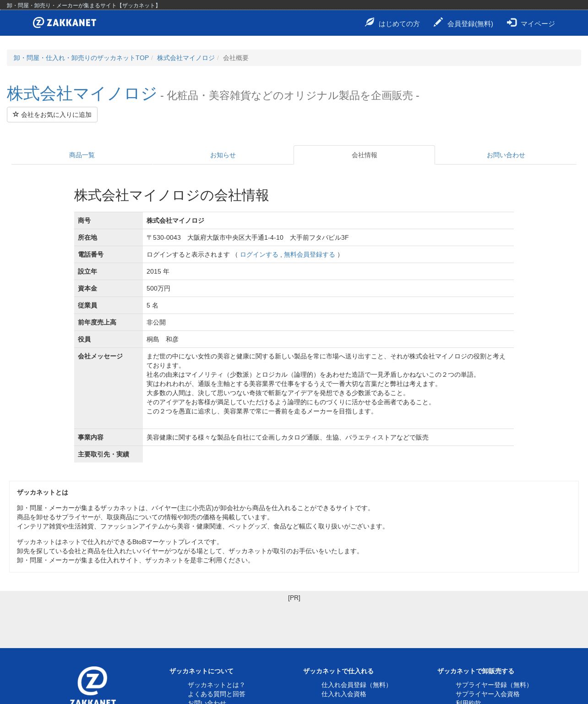Click the 商号 value 株式会社マイノロジ in the table

click(x=175, y=220)
